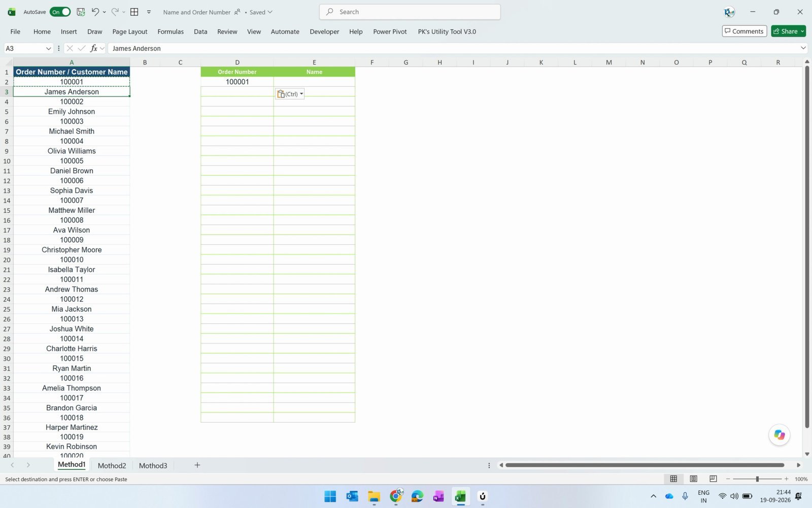Open the Undo history dropdown arrow
The height and width of the screenshot is (508, 812).
pyautogui.click(x=105, y=12)
